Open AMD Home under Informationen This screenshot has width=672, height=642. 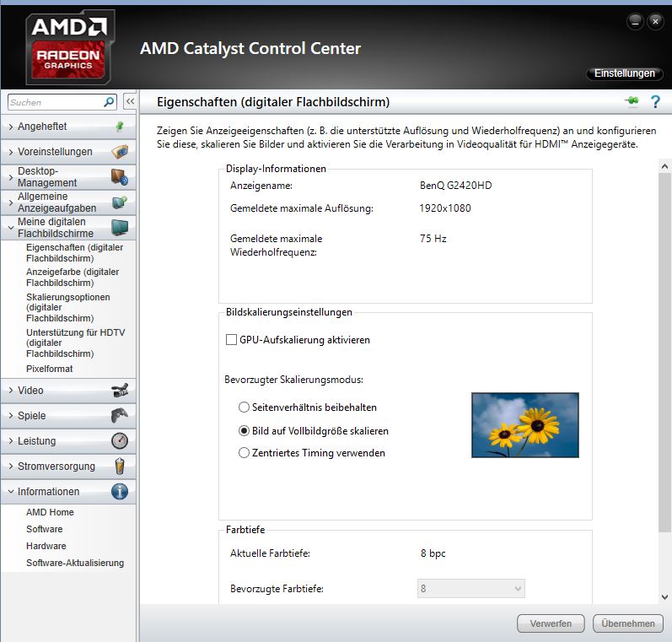pyautogui.click(x=50, y=512)
